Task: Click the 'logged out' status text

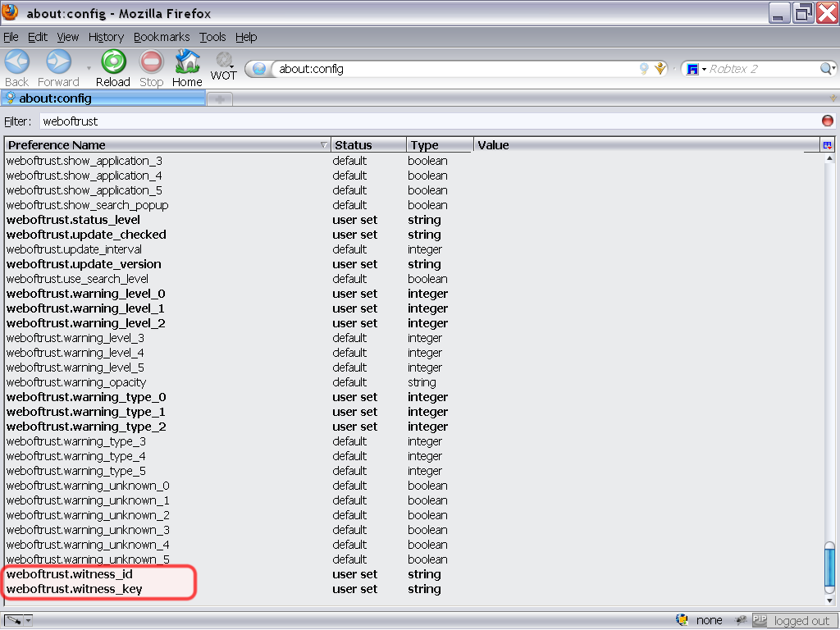Action: [801, 621]
